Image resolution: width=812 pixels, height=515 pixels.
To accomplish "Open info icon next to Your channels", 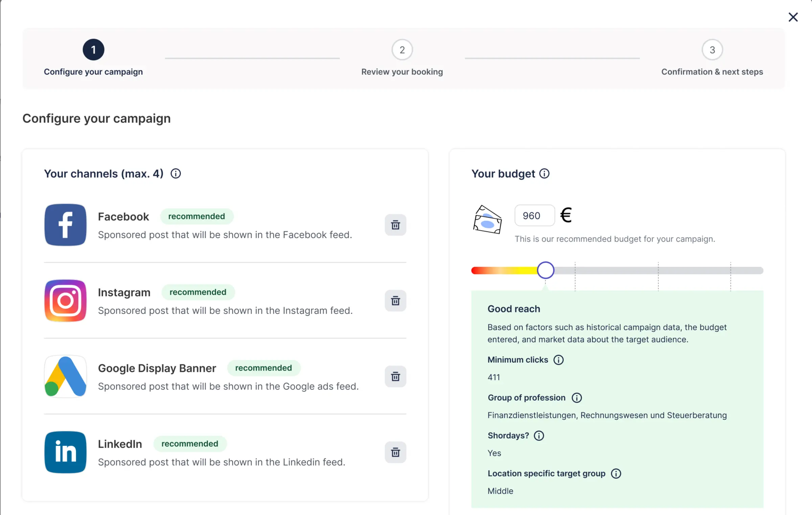I will pos(176,174).
